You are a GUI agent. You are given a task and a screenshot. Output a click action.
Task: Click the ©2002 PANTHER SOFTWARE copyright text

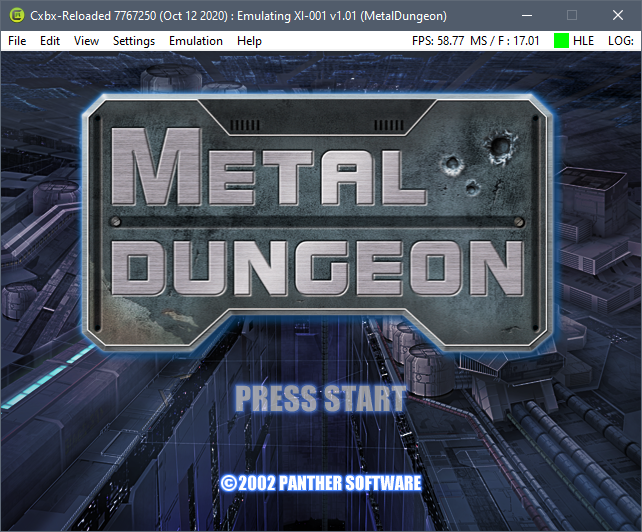tap(321, 483)
